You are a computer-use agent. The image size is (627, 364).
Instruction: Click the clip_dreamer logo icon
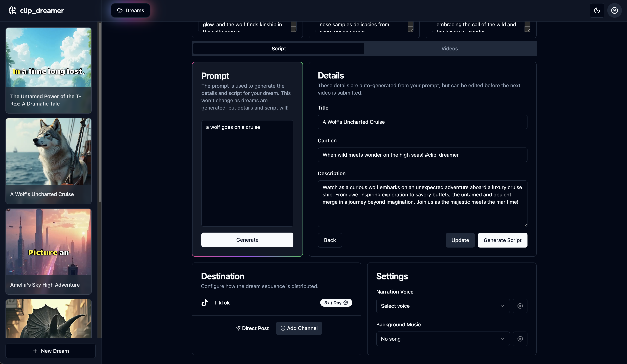click(x=12, y=10)
